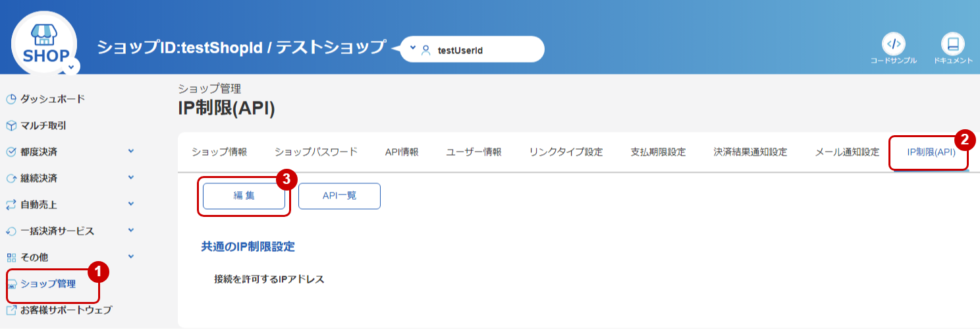
Task: Click the ショップ管理 store icon
Action: (11, 285)
